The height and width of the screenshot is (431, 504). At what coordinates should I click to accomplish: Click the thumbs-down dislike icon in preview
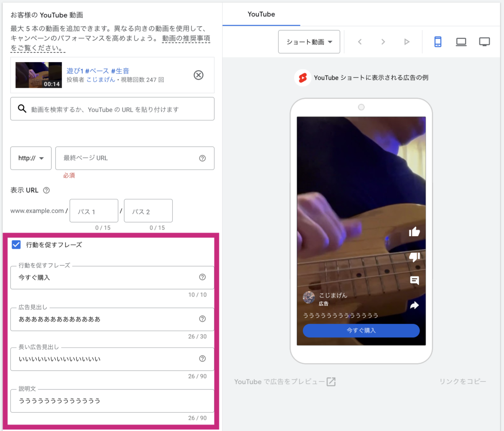[415, 256]
